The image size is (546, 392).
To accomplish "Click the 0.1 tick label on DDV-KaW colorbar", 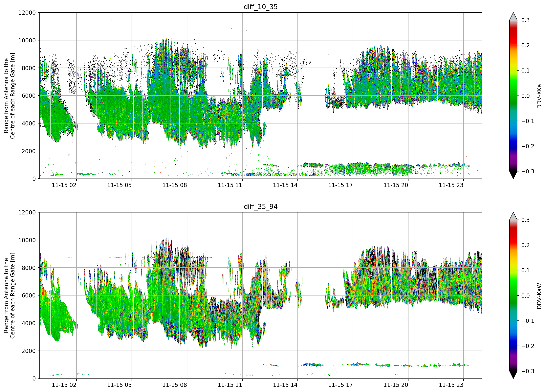I will click(526, 270).
